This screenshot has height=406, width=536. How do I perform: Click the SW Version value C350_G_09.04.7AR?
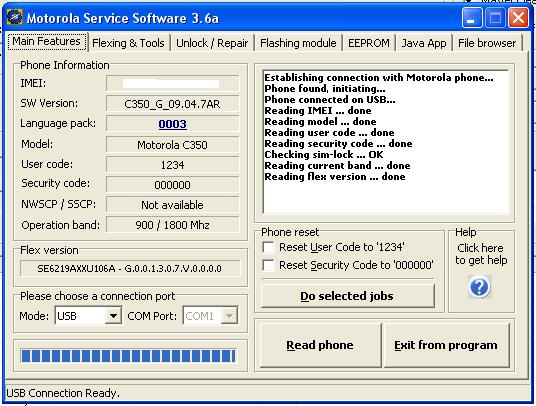(173, 104)
